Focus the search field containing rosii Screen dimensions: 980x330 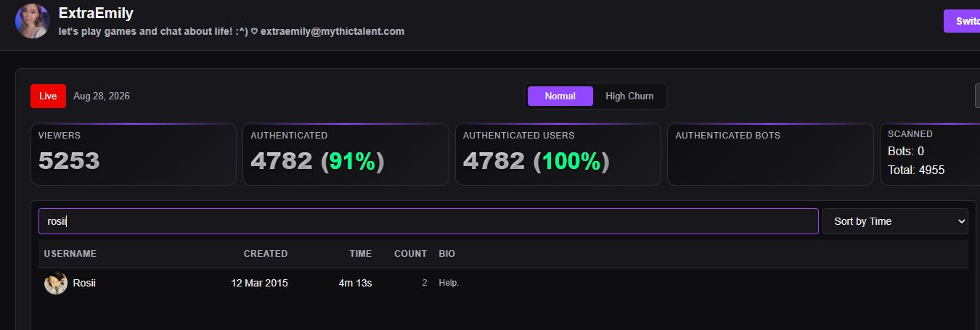[428, 221]
